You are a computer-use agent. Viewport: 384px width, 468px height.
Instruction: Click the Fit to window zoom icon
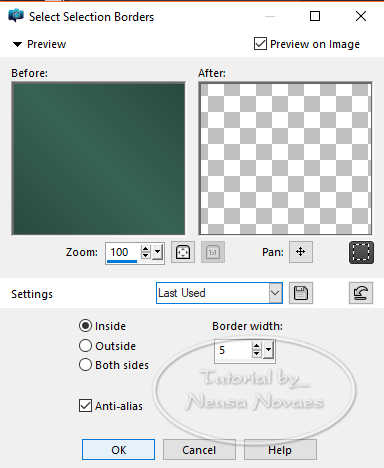tap(183, 252)
